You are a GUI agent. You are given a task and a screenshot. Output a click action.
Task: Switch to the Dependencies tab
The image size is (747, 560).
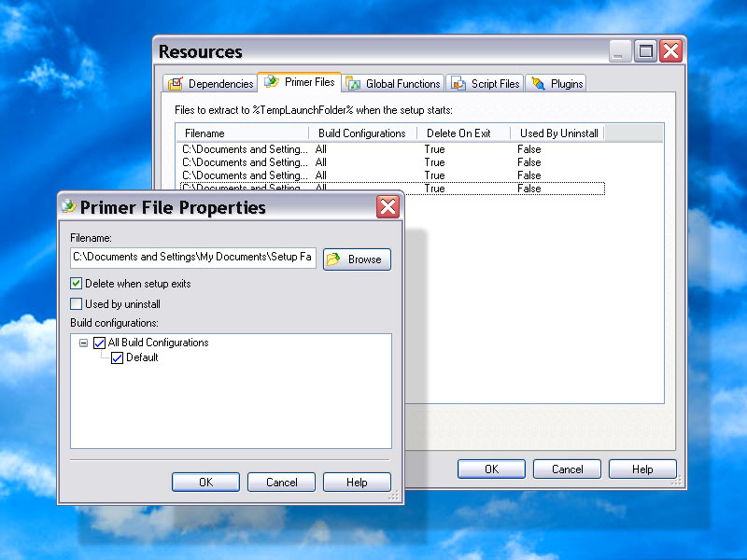[211, 83]
